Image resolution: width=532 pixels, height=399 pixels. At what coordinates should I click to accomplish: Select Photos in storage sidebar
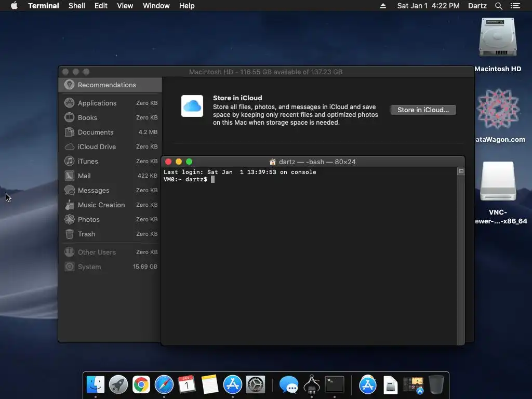110,220
